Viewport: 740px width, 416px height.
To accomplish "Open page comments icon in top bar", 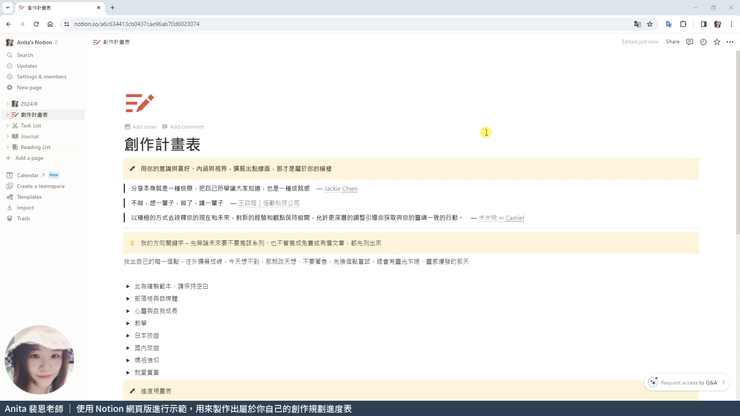I will (690, 42).
